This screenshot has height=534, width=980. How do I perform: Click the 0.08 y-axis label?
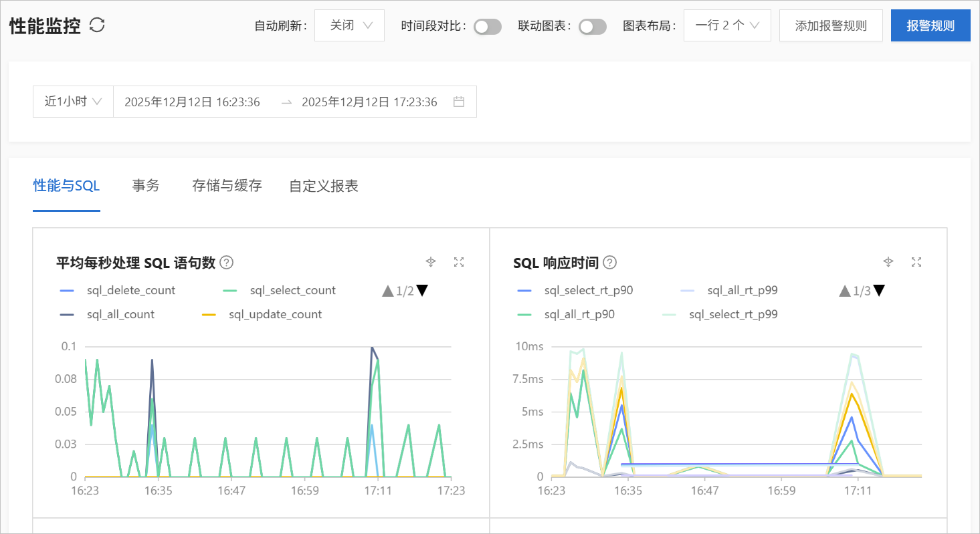tap(66, 379)
